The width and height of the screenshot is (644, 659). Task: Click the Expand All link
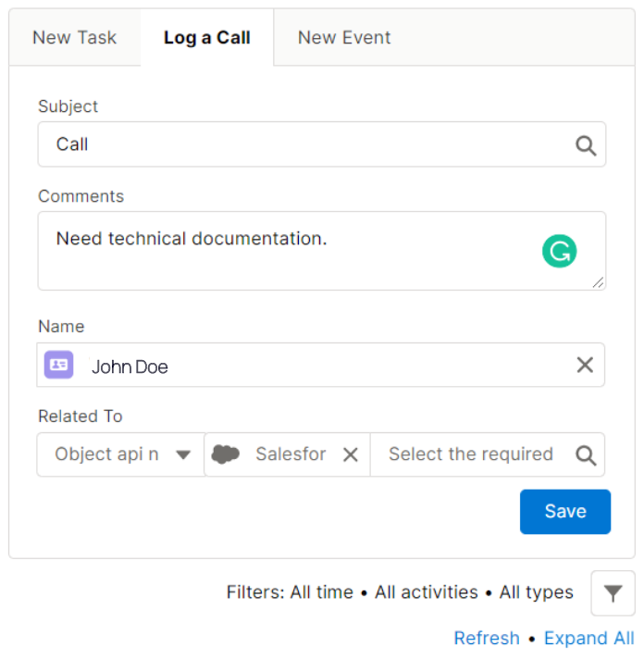pyautogui.click(x=589, y=639)
